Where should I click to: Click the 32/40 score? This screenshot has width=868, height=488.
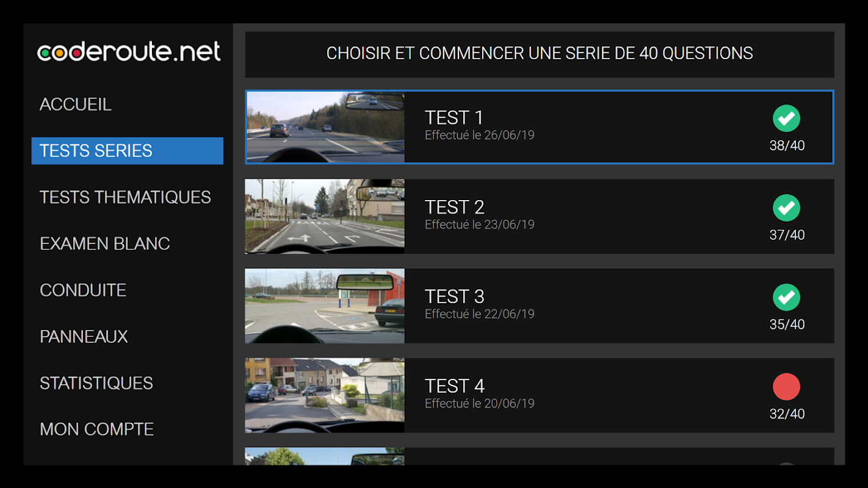pyautogui.click(x=787, y=414)
